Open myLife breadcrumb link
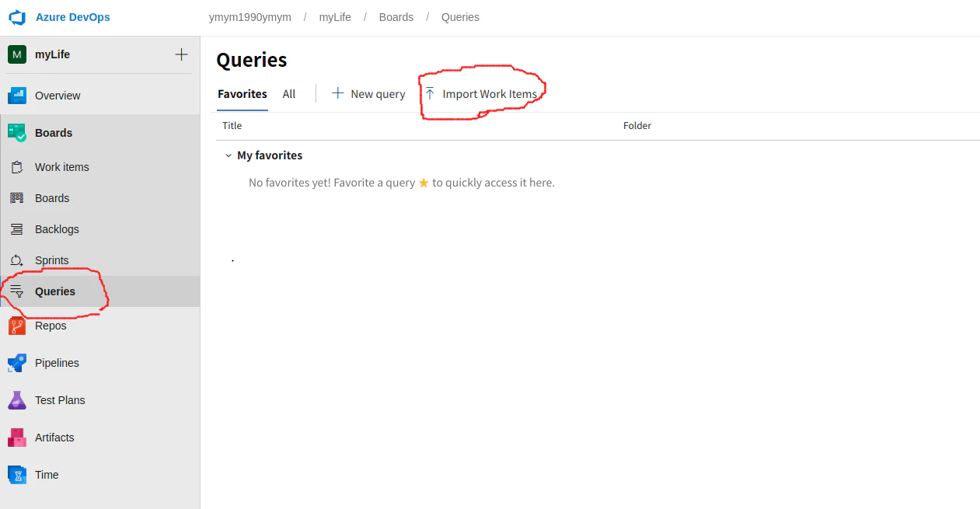The width and height of the screenshot is (980, 509). tap(335, 17)
